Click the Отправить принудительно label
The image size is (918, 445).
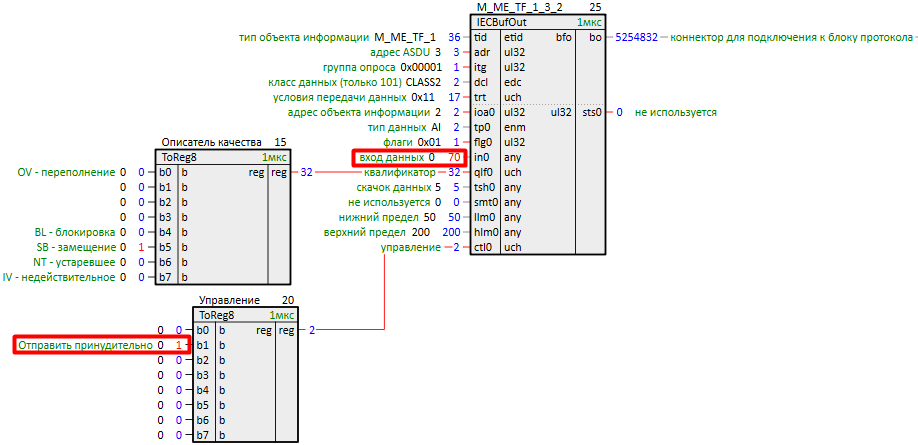84,345
